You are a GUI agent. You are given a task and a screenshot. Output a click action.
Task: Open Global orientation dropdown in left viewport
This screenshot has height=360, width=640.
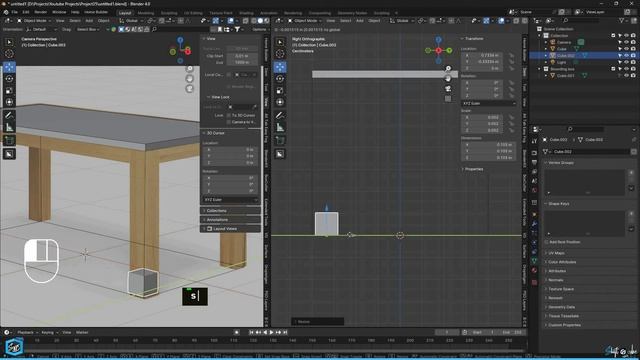tap(131, 20)
